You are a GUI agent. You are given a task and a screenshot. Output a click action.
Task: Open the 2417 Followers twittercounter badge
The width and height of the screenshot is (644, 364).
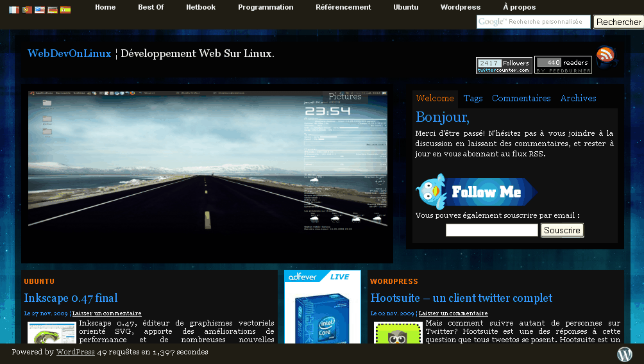pyautogui.click(x=504, y=65)
